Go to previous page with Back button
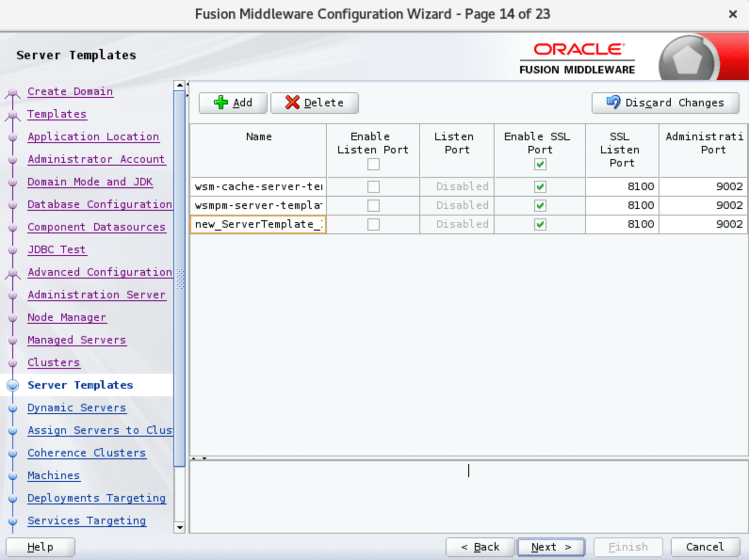The image size is (749, 560). pos(480,547)
